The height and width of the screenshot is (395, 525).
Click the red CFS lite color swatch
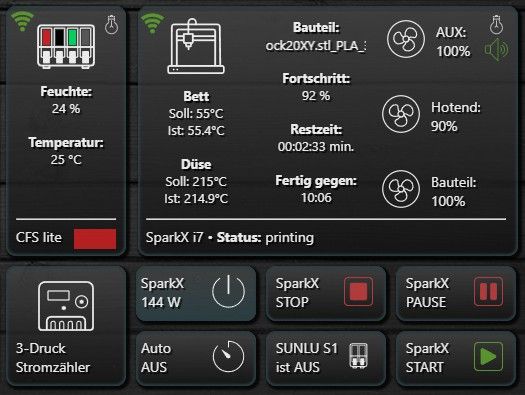pos(95,239)
